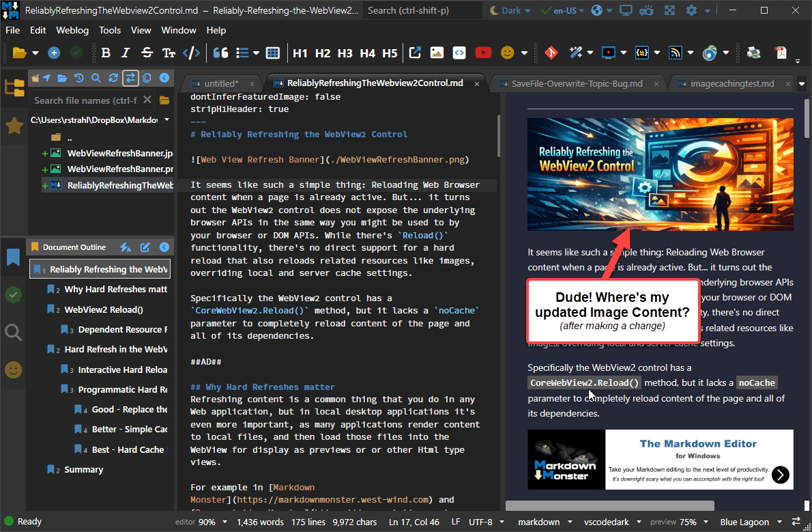
Task: Apply Italic formatting from the toolbar
Action: (126, 53)
